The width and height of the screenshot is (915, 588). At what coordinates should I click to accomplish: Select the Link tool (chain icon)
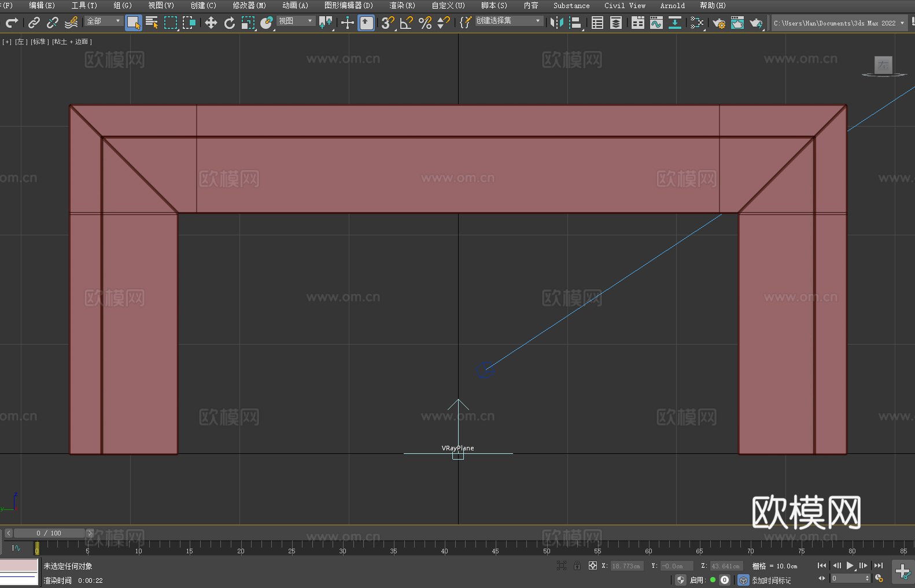(34, 23)
